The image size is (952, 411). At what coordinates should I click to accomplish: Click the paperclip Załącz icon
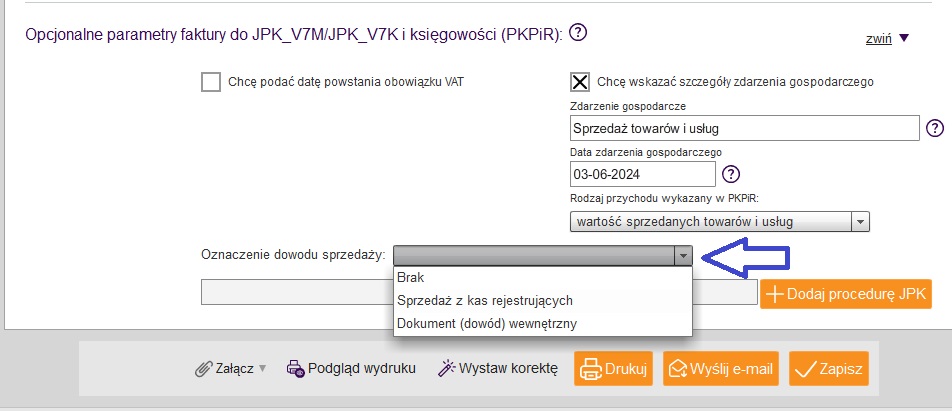(x=203, y=368)
